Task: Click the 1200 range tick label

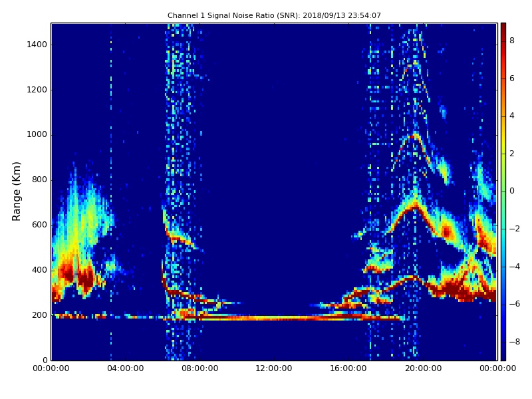Action: point(37,90)
